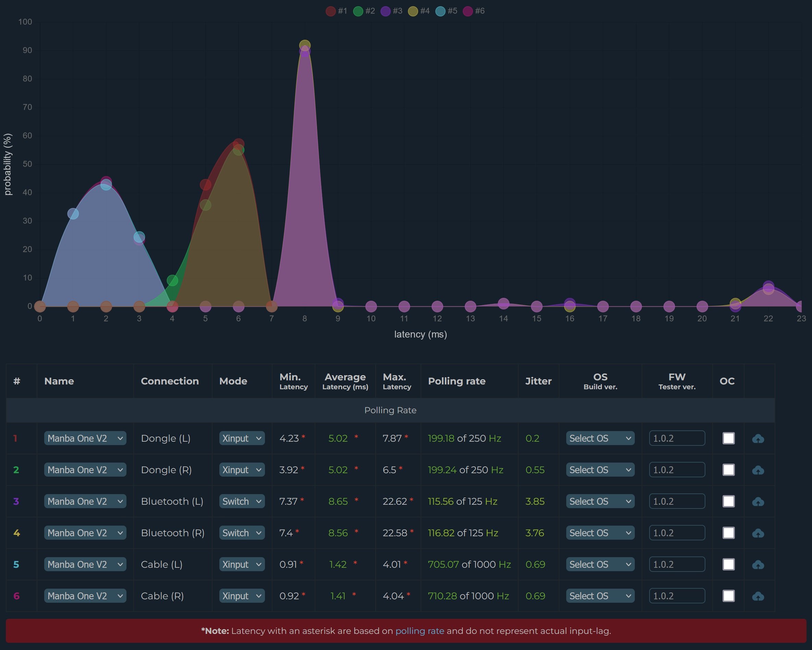This screenshot has height=650, width=812.
Task: Click the Average Latency column header
Action: tap(345, 381)
